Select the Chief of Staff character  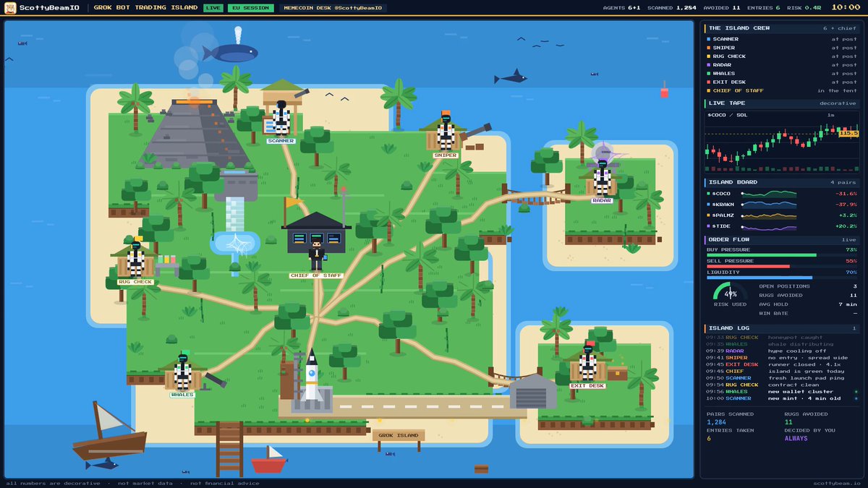pyautogui.click(x=316, y=254)
